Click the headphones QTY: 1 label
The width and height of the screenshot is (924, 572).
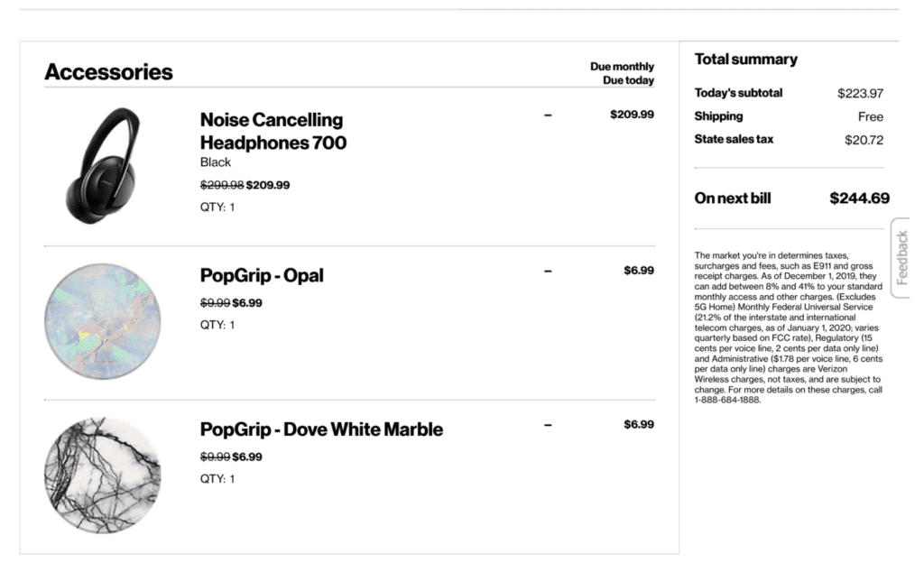coord(217,207)
